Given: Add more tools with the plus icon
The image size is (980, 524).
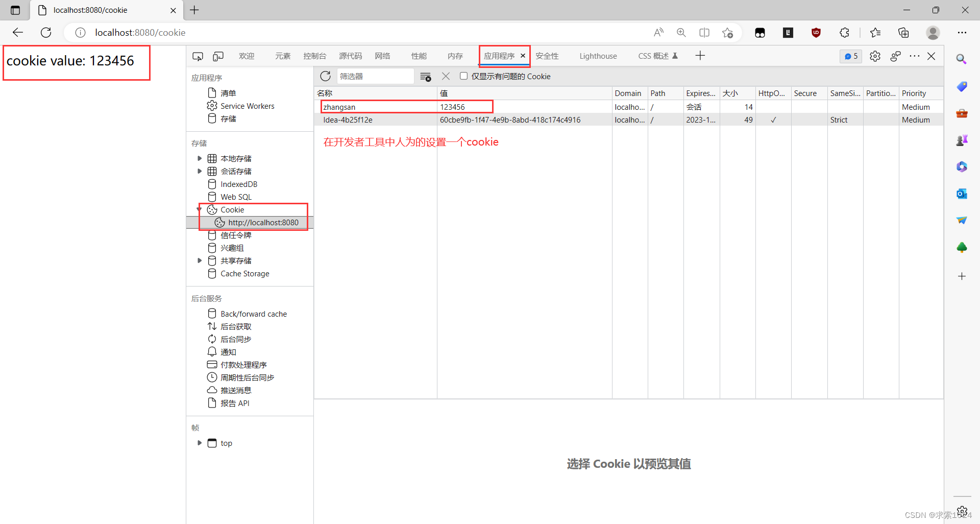Looking at the screenshot, I should [700, 56].
